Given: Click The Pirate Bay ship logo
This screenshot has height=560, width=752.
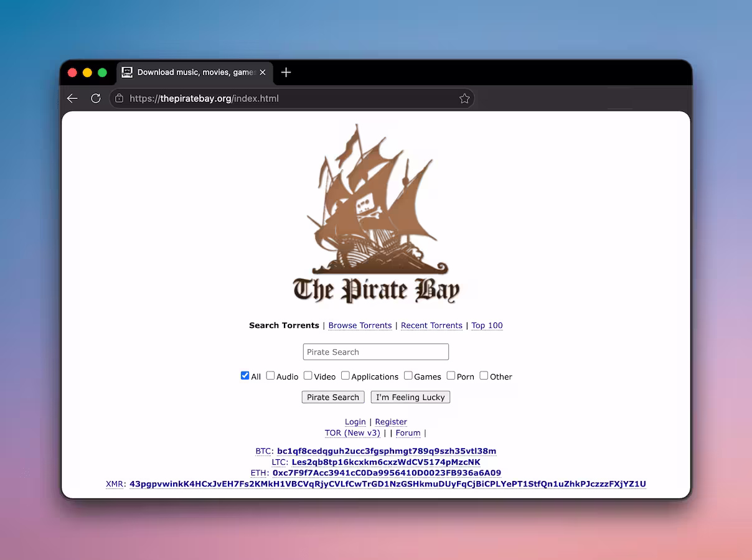Looking at the screenshot, I should tap(376, 213).
